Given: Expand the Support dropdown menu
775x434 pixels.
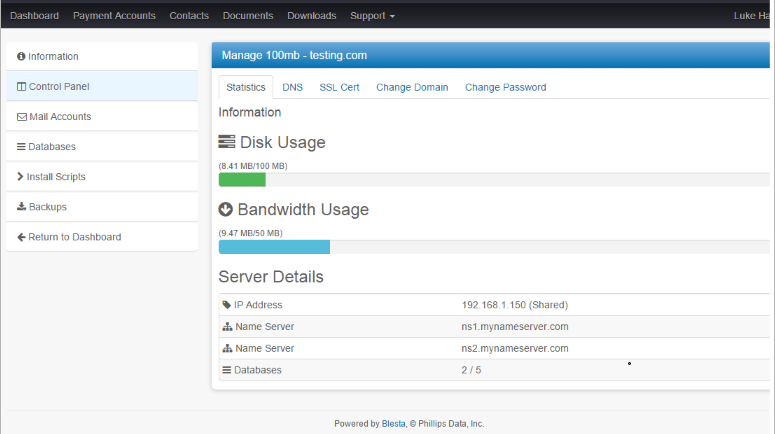Looking at the screenshot, I should (x=372, y=16).
